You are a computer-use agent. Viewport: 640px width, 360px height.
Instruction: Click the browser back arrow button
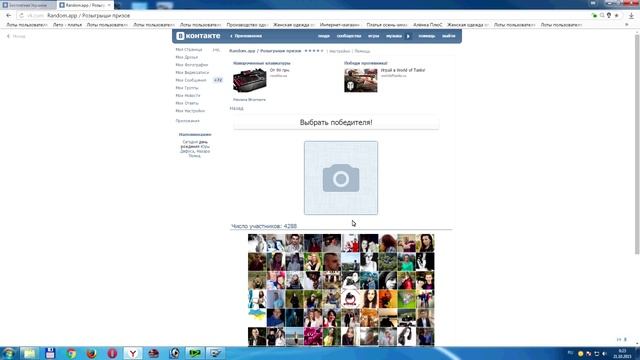coord(9,16)
